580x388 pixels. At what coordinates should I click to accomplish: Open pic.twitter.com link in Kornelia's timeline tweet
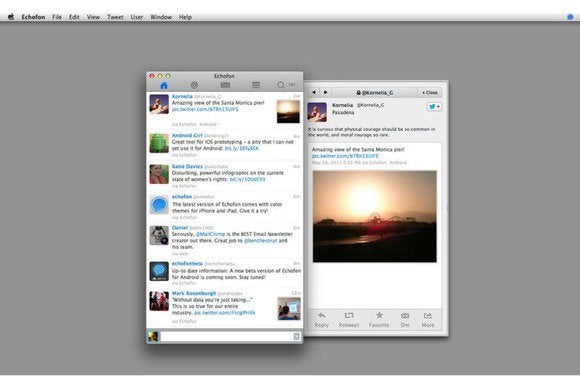(205, 109)
